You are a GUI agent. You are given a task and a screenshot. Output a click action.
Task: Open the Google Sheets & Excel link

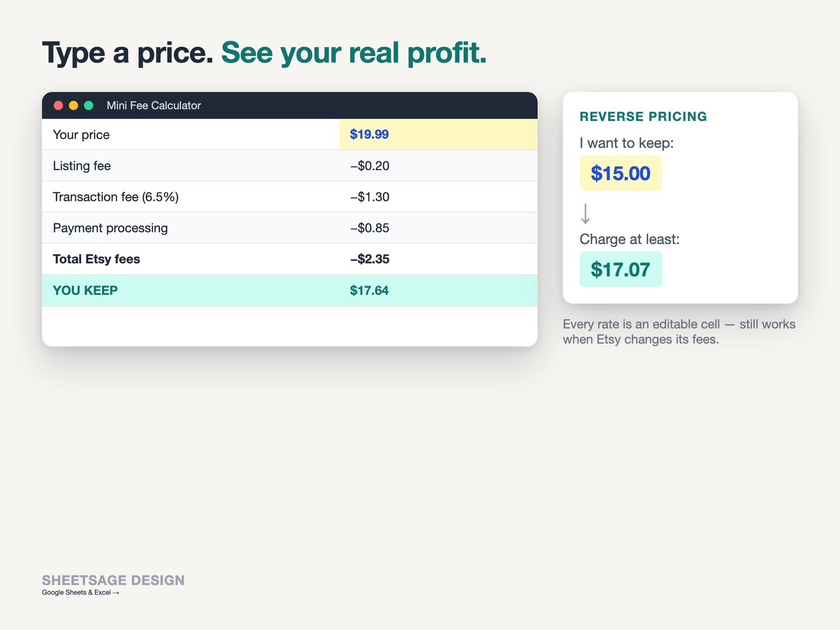point(81,592)
